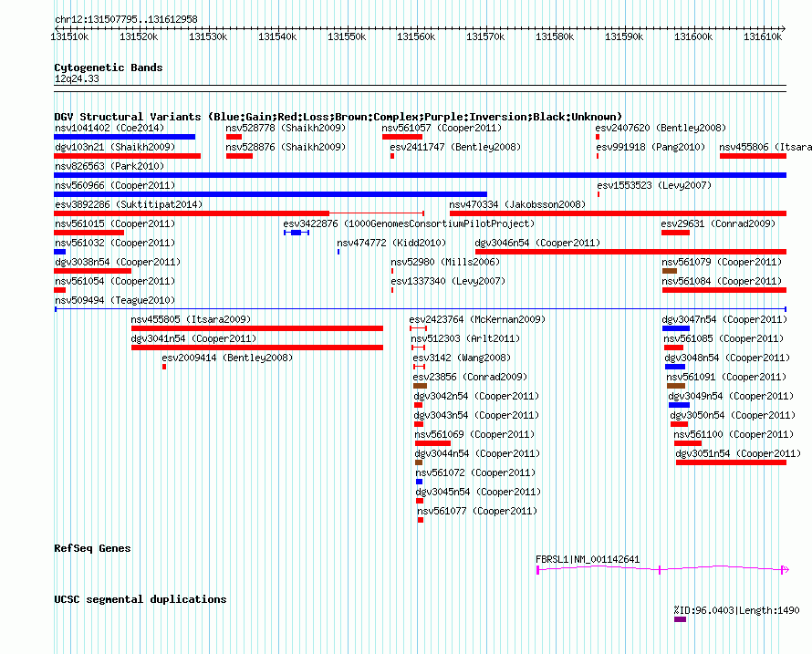Viewport: 812px width, 654px height.
Task: Click the %ID:96.0403|Length:1490 label
Action: [736, 610]
